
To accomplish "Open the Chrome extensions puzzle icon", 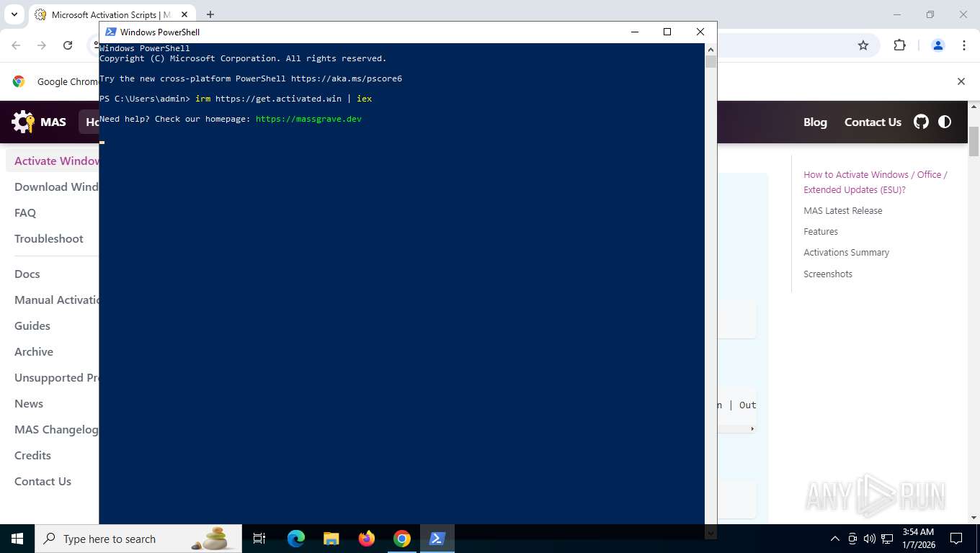I will tap(899, 45).
